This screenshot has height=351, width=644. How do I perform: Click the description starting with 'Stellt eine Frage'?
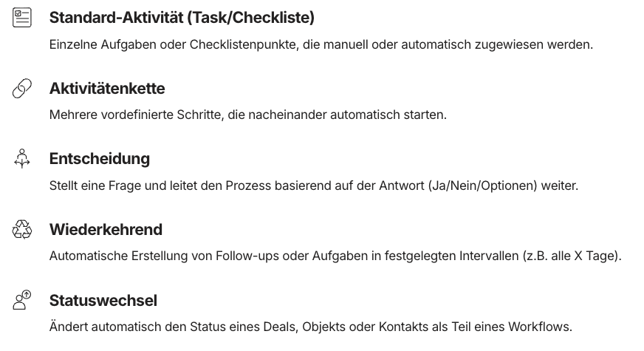tap(313, 185)
